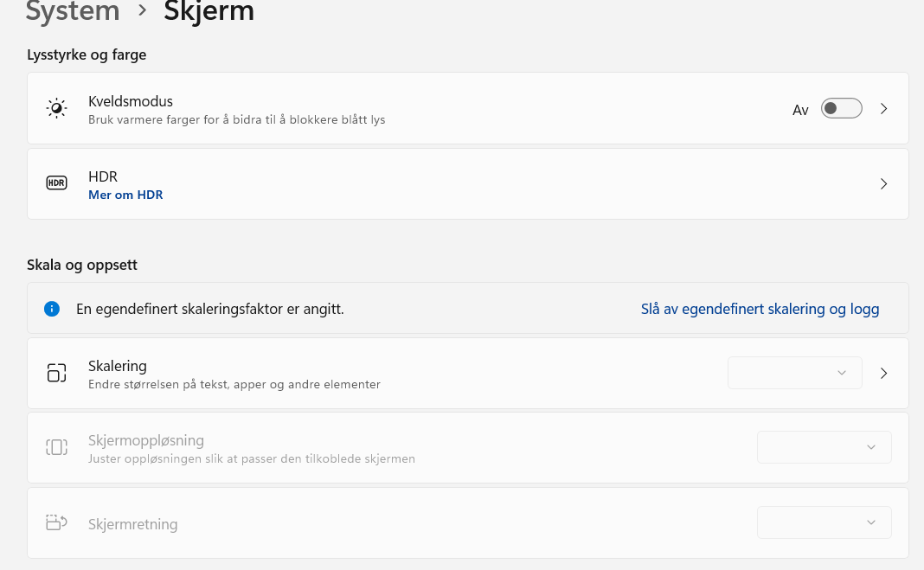The image size is (924, 570).
Task: Expand Kveldsmodus settings with its chevron
Action: pos(883,109)
